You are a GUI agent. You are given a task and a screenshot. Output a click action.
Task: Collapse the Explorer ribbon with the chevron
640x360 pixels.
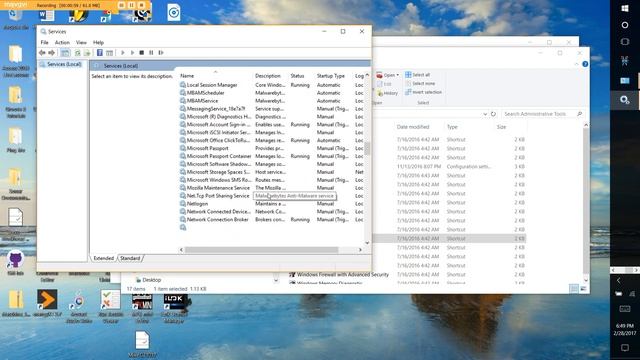pyautogui.click(x=576, y=64)
